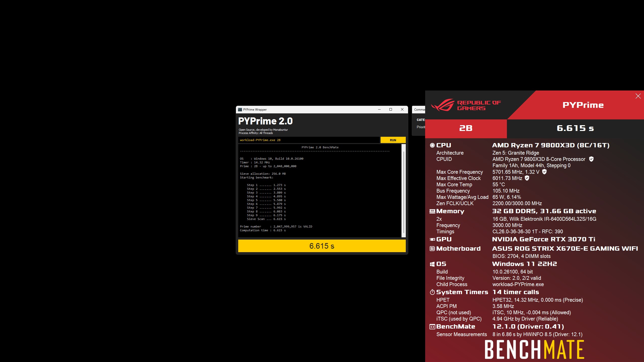Image resolution: width=644 pixels, height=362 pixels.
Task: Click the Republic of Gamers logo
Action: [x=466, y=105]
